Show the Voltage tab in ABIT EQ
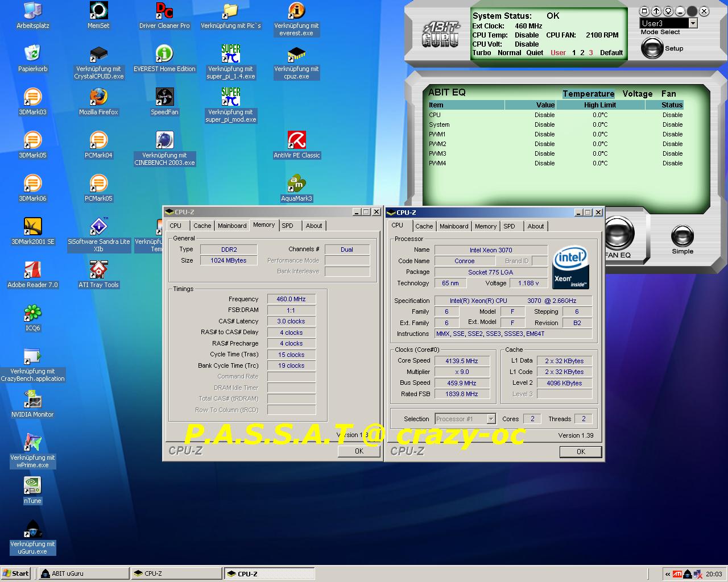This screenshot has width=728, height=582. (x=637, y=94)
